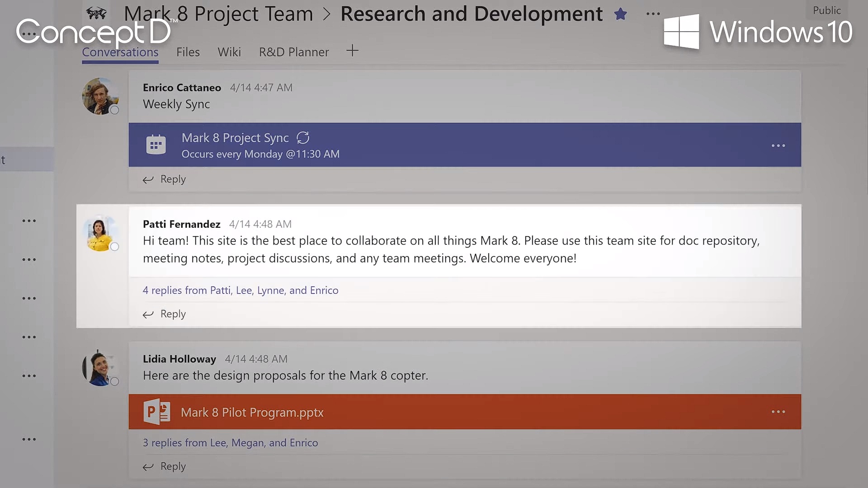868x488 pixels.
Task: Switch to the Files tab
Action: (x=188, y=52)
